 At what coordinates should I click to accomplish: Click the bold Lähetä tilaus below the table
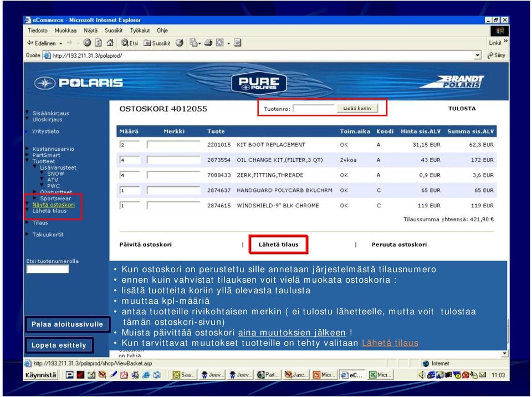[279, 245]
